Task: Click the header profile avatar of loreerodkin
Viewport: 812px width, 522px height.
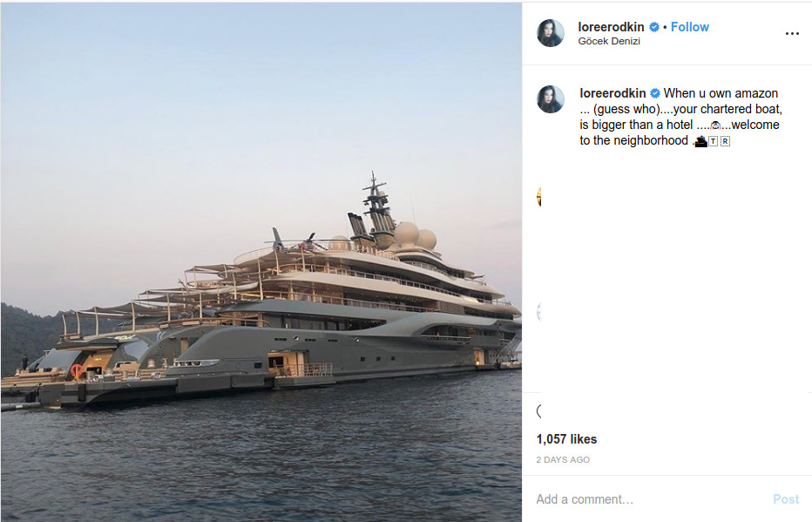Action: pyautogui.click(x=551, y=33)
